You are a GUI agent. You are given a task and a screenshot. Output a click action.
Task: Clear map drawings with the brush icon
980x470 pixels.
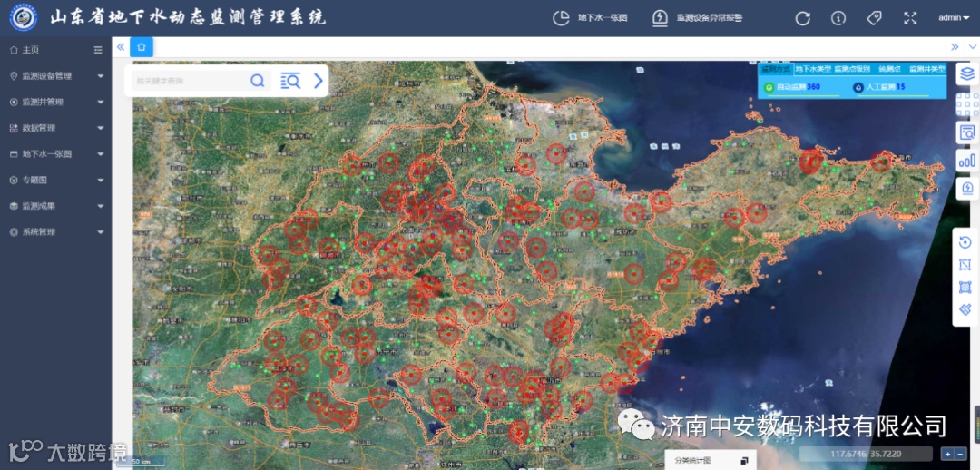tap(965, 309)
